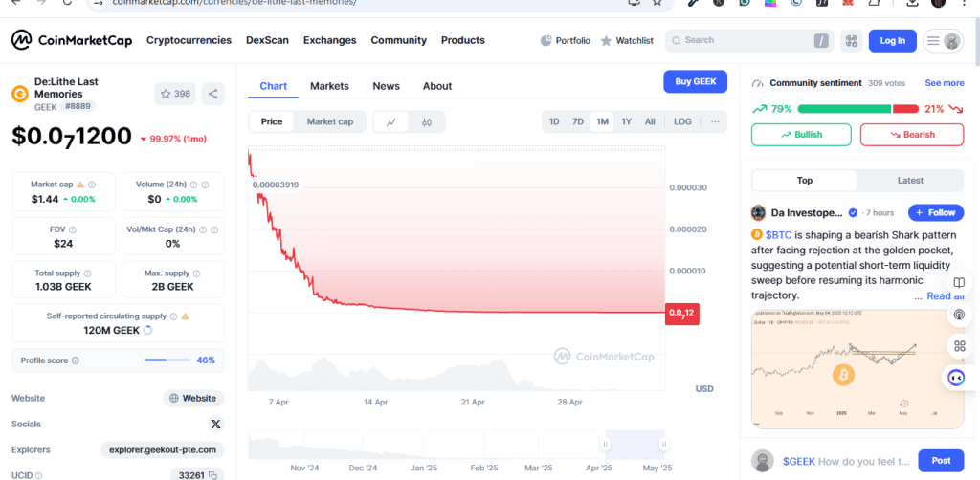980x480 pixels.
Task: Click left handle of chart range selector
Action: point(605,445)
